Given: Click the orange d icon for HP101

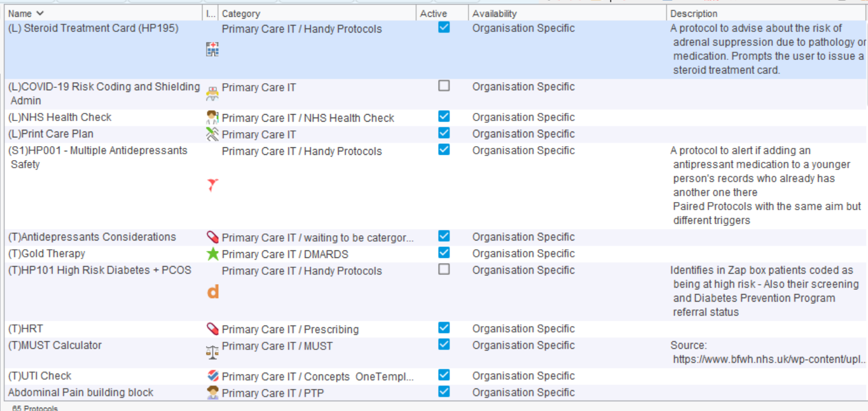Looking at the screenshot, I should click(x=213, y=292).
